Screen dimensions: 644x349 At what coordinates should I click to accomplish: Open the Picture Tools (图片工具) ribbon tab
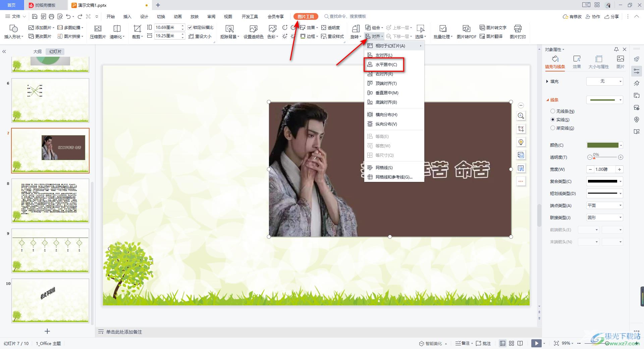(306, 16)
